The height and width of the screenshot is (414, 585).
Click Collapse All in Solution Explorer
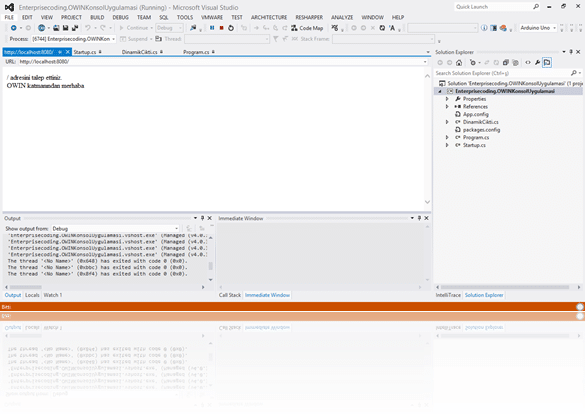point(506,63)
